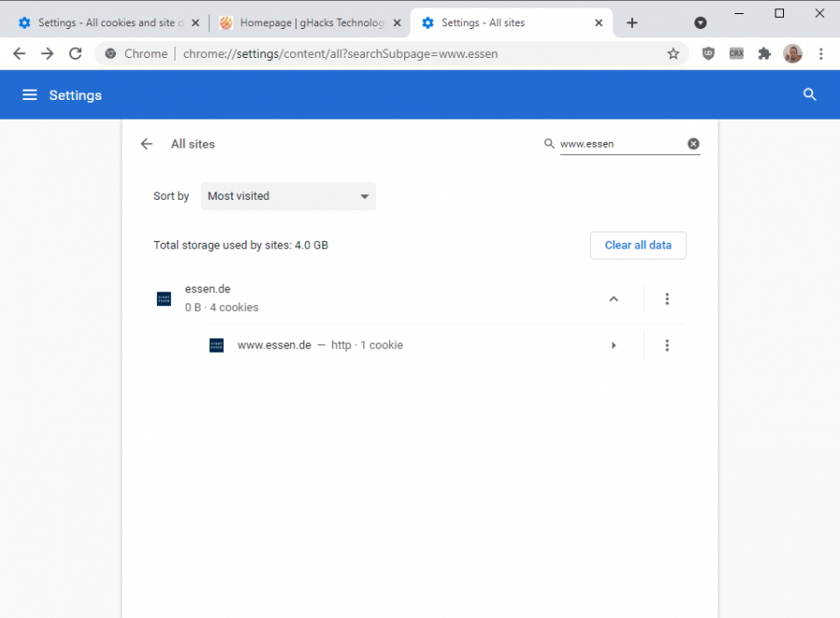
Task: Go back using browser back arrow
Action: pos(20,53)
